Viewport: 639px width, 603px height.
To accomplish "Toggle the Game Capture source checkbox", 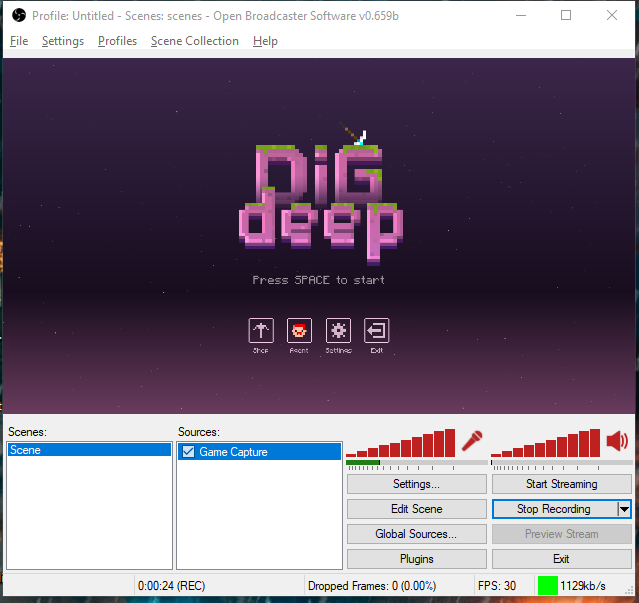I will pos(188,451).
